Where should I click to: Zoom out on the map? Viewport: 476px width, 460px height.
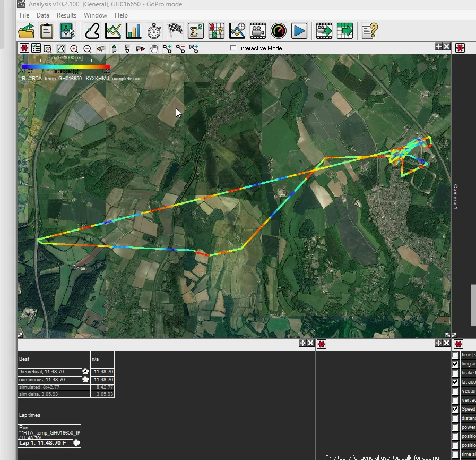(87, 49)
